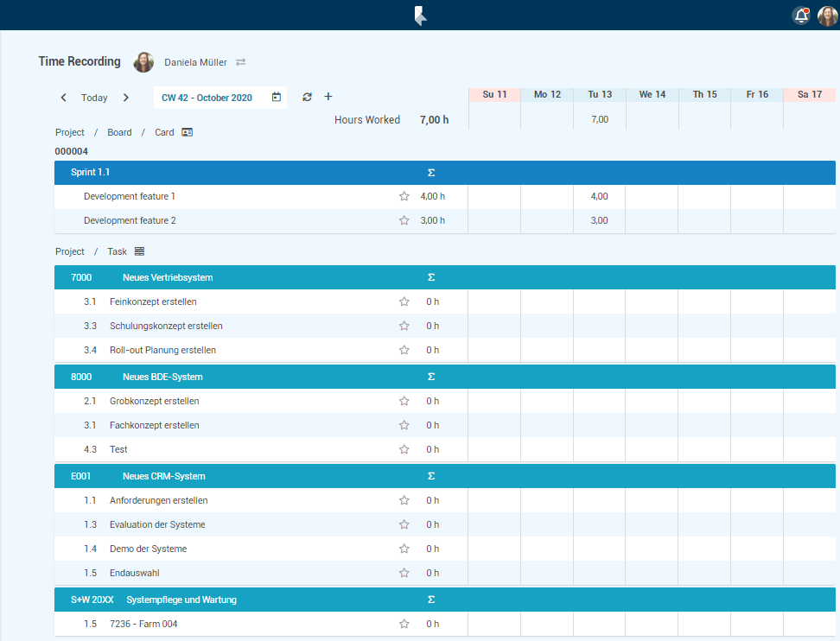The height and width of the screenshot is (641, 840).
Task: Click the Today button
Action: [x=94, y=98]
